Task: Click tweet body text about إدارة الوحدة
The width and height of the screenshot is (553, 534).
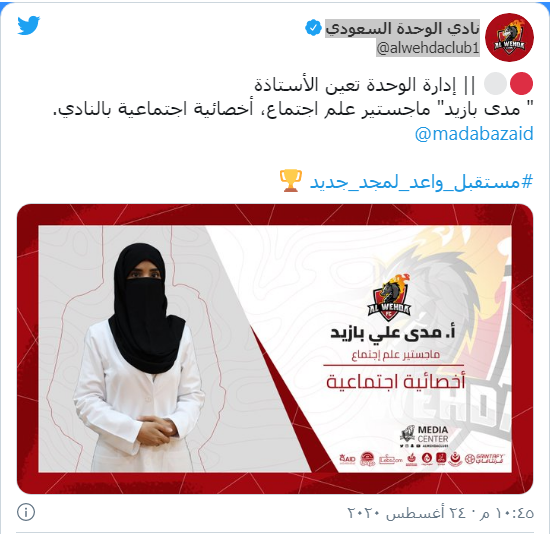Action: coord(293,97)
